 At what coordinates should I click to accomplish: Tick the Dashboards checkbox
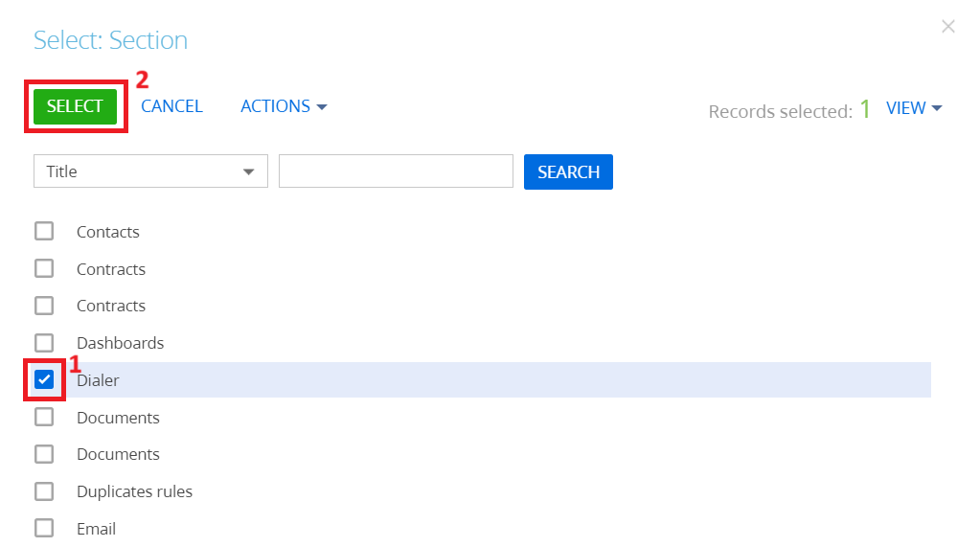coord(44,343)
